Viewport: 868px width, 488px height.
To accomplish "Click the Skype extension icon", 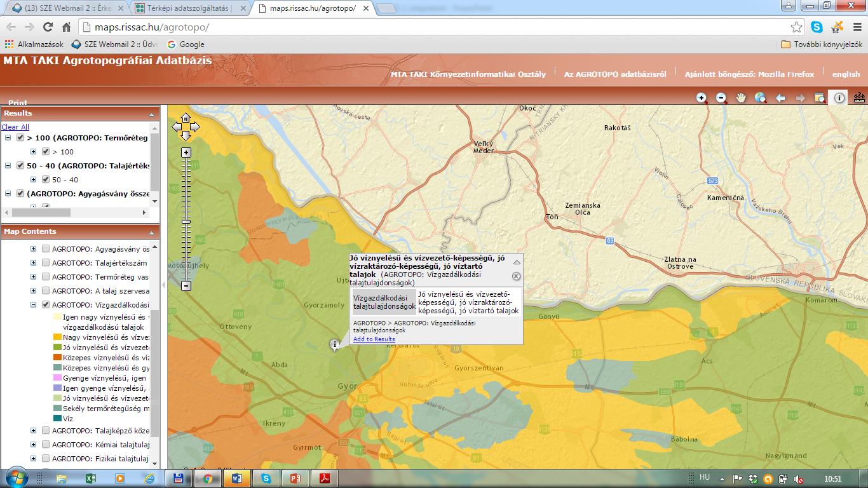I will (817, 27).
